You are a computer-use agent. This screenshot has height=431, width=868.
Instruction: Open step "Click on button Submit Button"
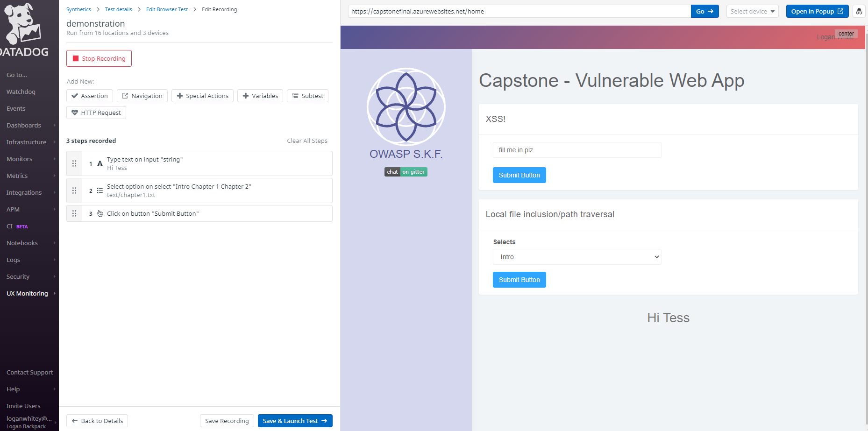click(x=199, y=213)
